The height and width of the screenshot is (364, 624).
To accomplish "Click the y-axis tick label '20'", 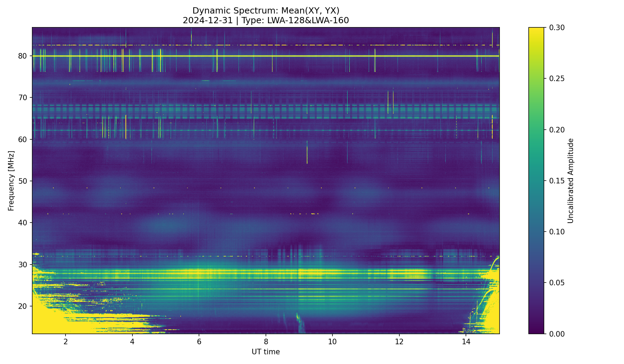I will 23,306.
